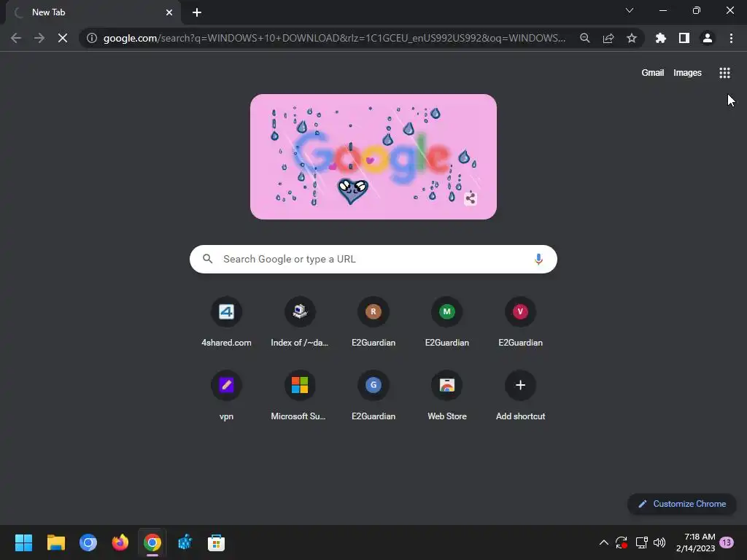
Task: View site information icon in address bar
Action: 92,38
